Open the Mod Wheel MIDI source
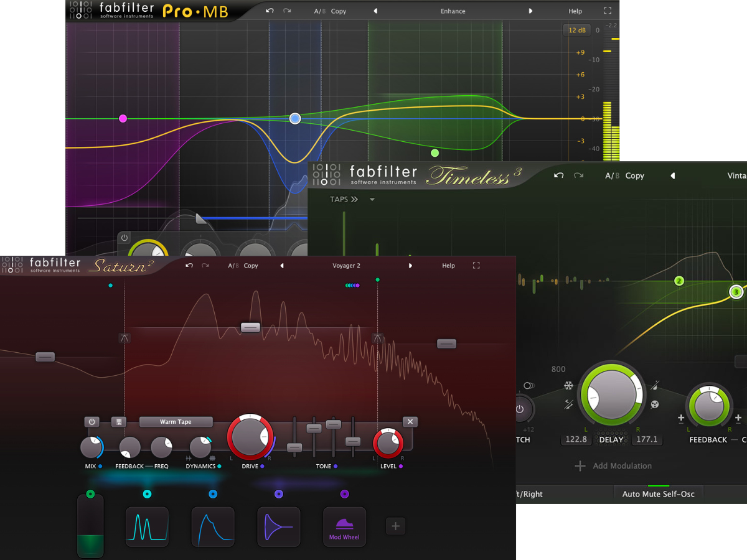The height and width of the screenshot is (560, 747). pyautogui.click(x=344, y=526)
